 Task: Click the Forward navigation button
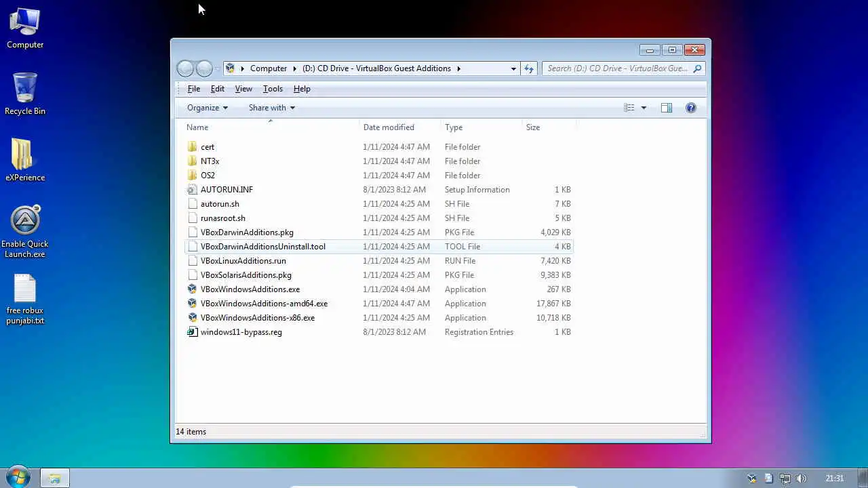204,68
